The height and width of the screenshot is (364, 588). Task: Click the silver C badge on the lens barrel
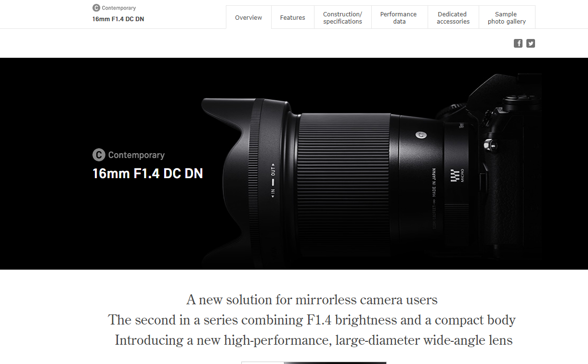pyautogui.click(x=421, y=135)
